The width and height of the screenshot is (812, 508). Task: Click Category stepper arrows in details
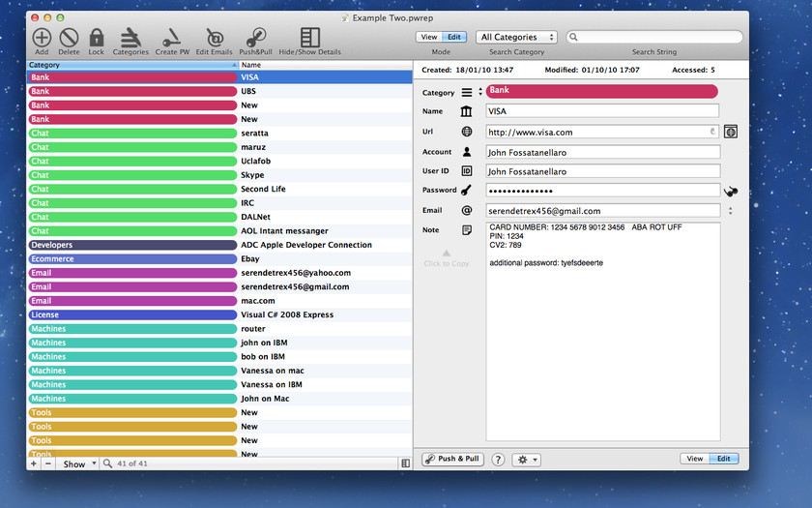click(x=480, y=92)
